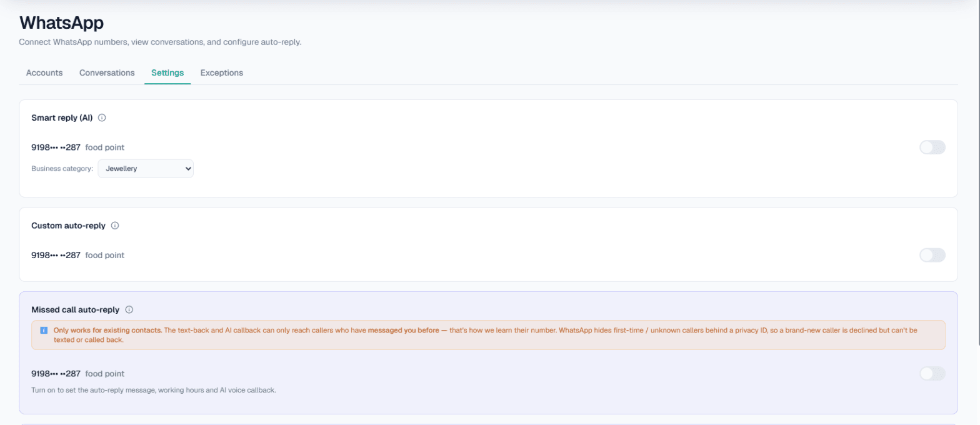Viewport: 980px width, 425px height.
Task: Turn on the Custom auto-reply switch
Action: coord(932,255)
